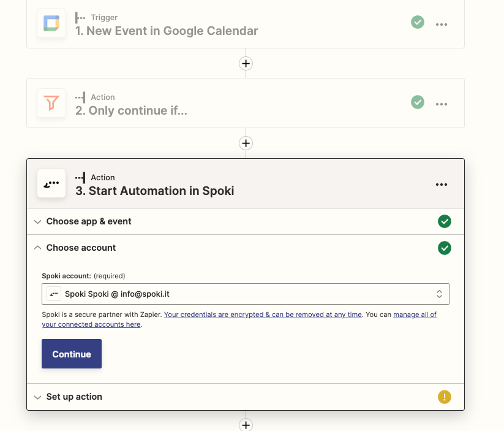Viewport: 504px width, 431px height.
Task: Open three-dot menu for Google Calendar step
Action: (442, 24)
